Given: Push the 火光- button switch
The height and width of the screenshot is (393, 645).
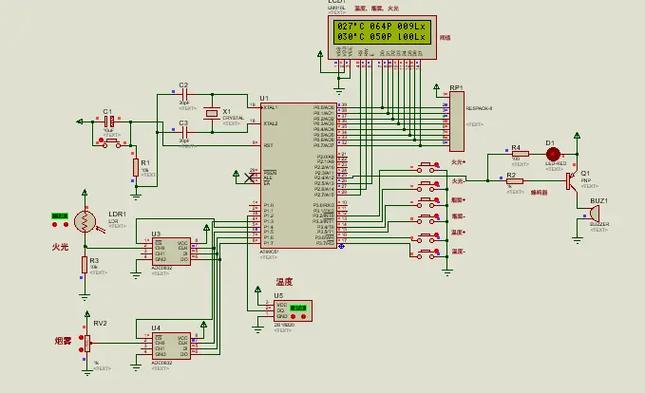Looking at the screenshot, I should (x=428, y=186).
